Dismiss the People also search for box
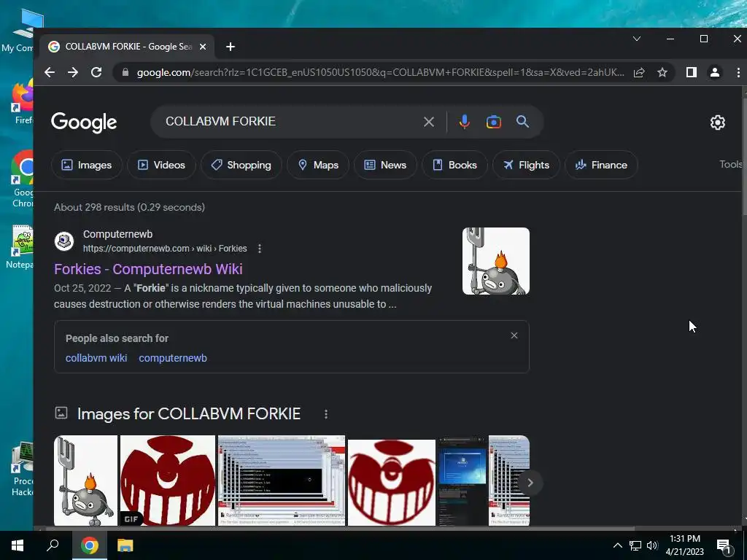 point(514,335)
